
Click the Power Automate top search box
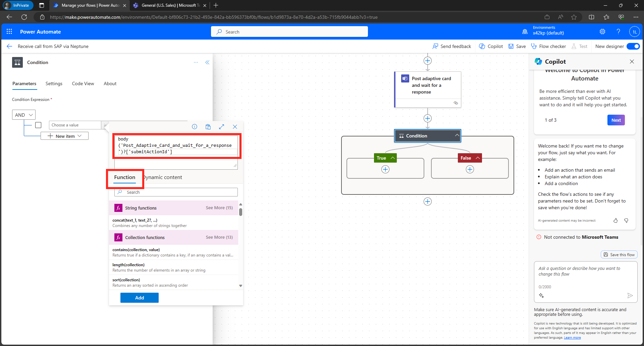(x=289, y=32)
